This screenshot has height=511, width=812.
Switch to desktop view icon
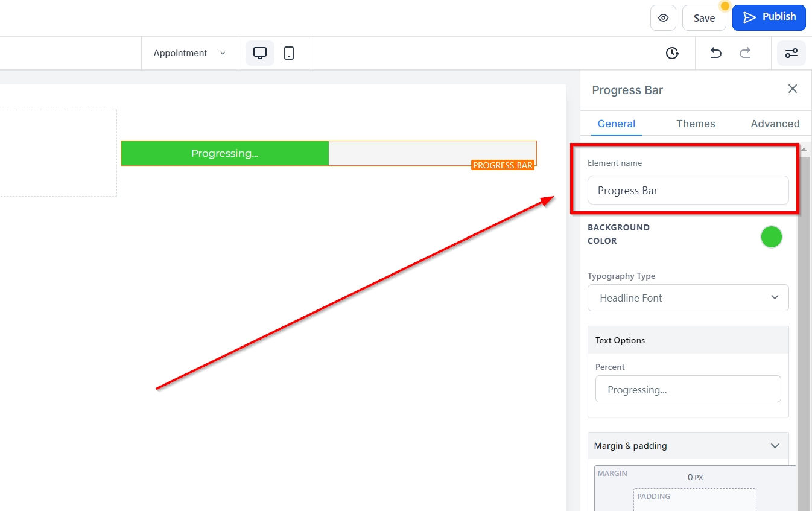[260, 53]
